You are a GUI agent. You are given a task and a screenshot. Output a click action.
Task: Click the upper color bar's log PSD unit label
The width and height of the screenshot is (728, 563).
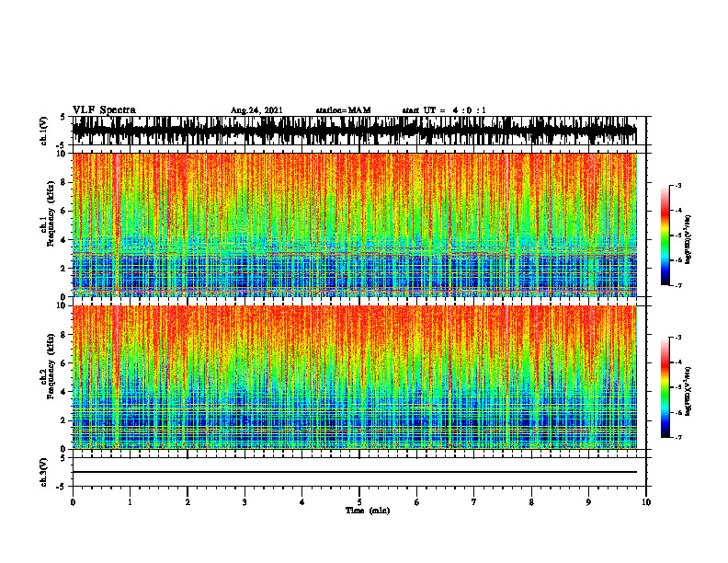click(688, 240)
